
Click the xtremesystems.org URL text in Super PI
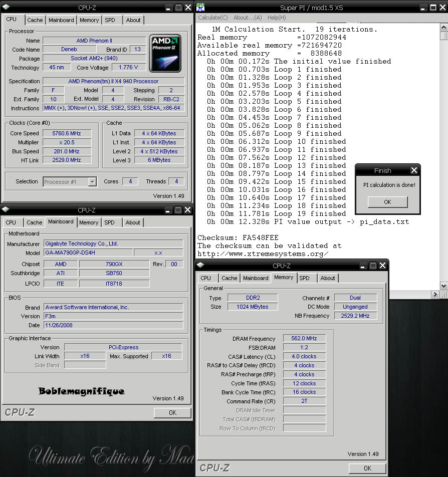[263, 254]
